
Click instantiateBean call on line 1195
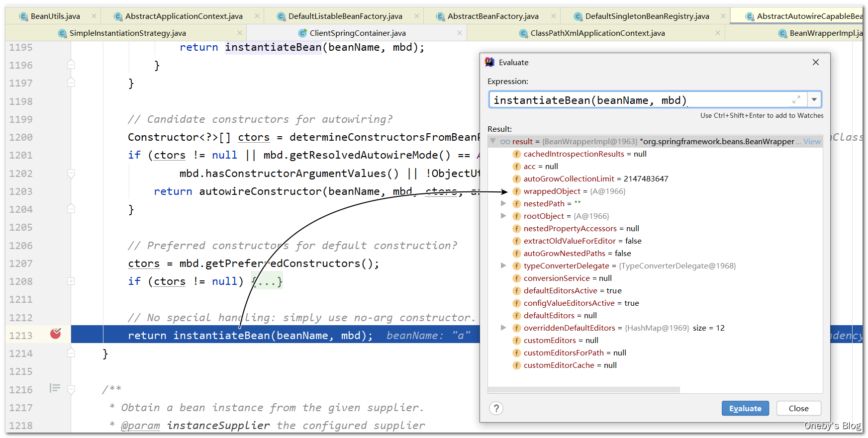pyautogui.click(x=273, y=47)
